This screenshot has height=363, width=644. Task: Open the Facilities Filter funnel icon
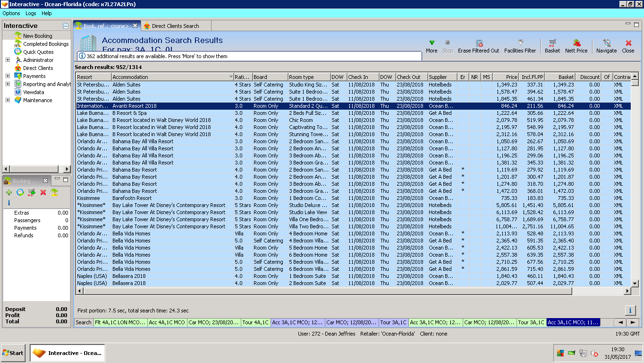tap(520, 43)
